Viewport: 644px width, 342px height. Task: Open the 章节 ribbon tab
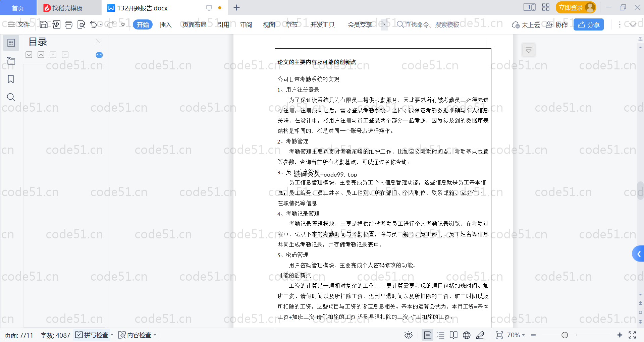click(291, 24)
